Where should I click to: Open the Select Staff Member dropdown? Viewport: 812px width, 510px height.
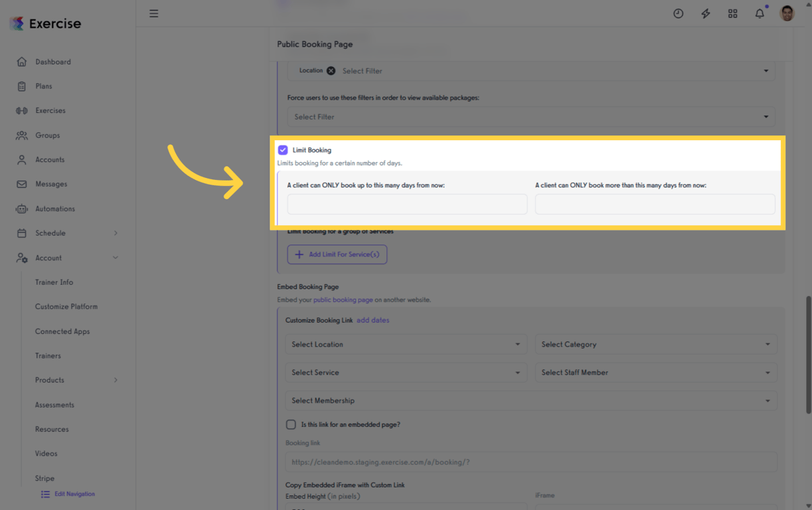[x=655, y=373]
